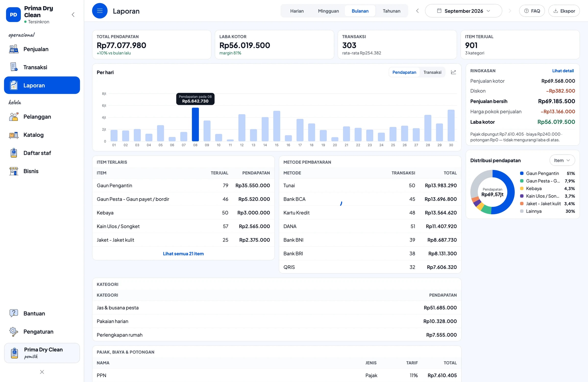Viewport: 588px width, 382px height.
Task: Open Penjualan in the sidebar
Action: pos(42,49)
